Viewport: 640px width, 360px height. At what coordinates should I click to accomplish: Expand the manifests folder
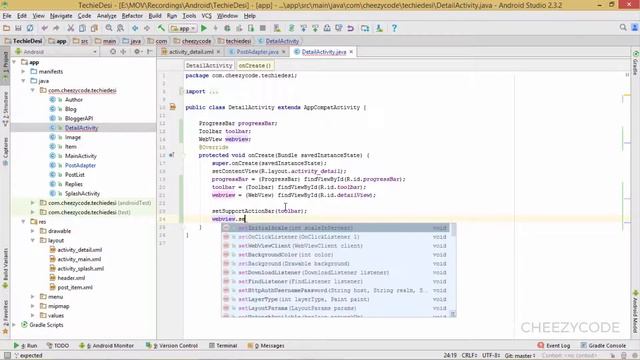click(24, 71)
